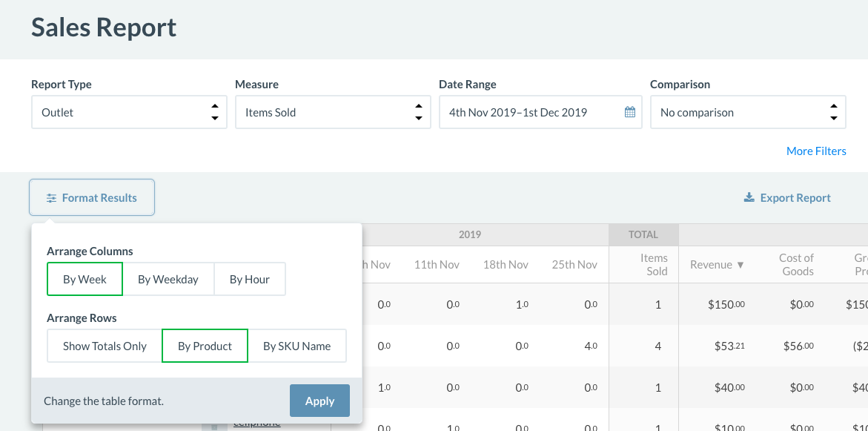The image size is (868, 431).
Task: Click the Date Range input field
Action: click(x=530, y=113)
